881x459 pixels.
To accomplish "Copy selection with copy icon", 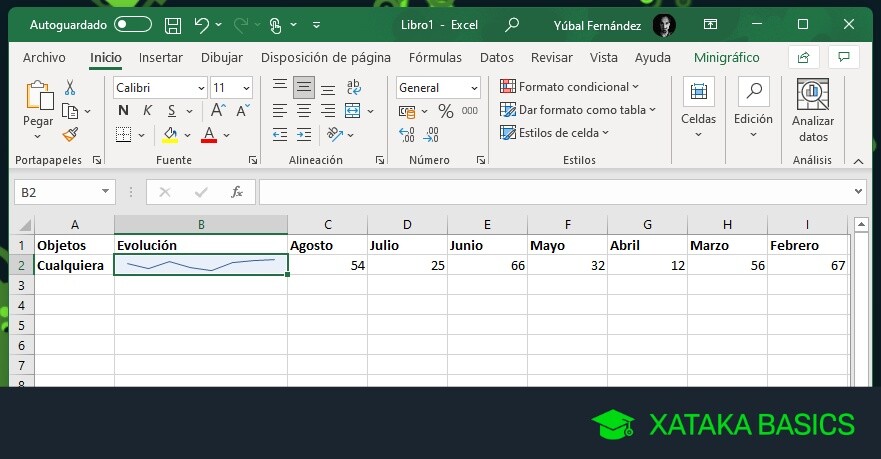I will tap(70, 111).
